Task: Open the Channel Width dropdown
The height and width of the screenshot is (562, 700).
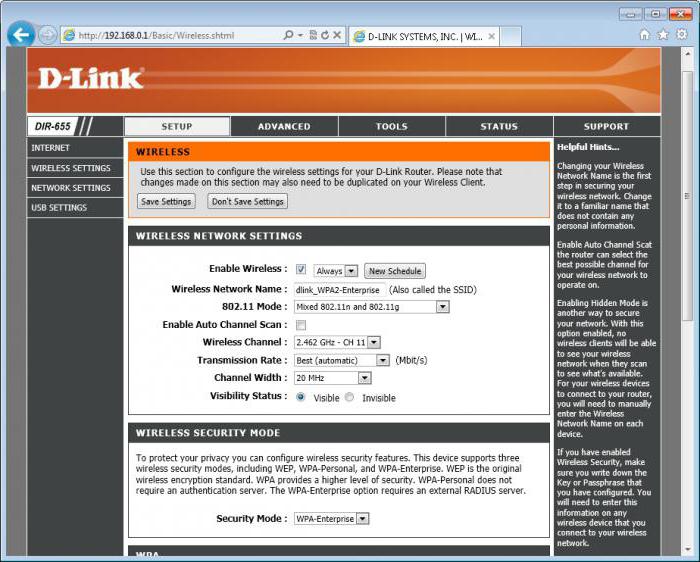Action: (333, 378)
